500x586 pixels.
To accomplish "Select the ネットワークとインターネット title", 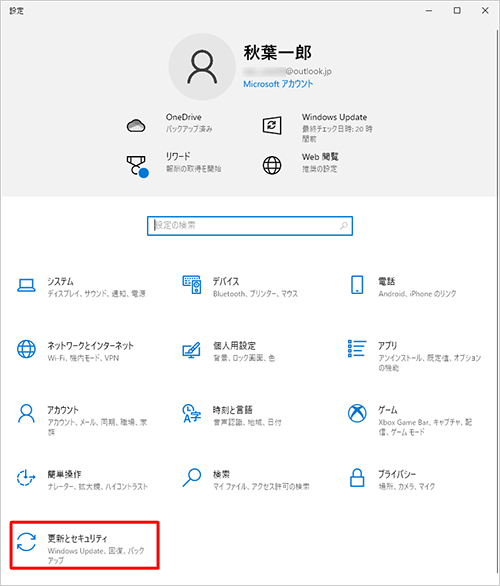I will point(90,346).
